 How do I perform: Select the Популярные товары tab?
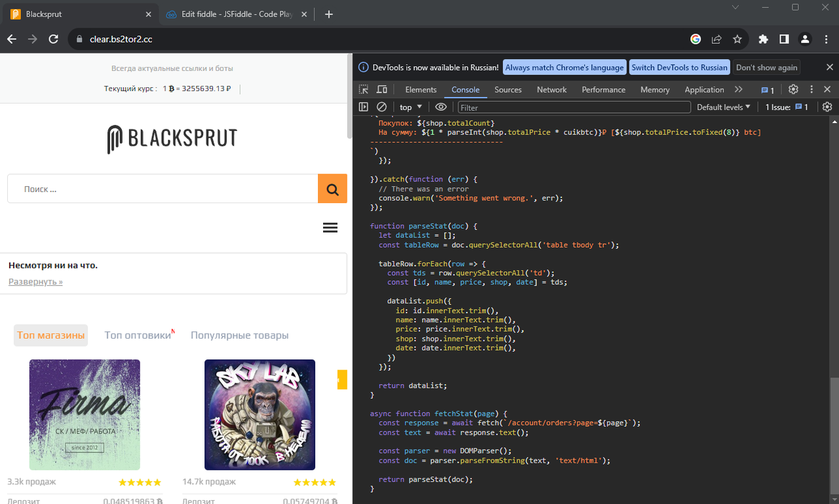coord(239,335)
